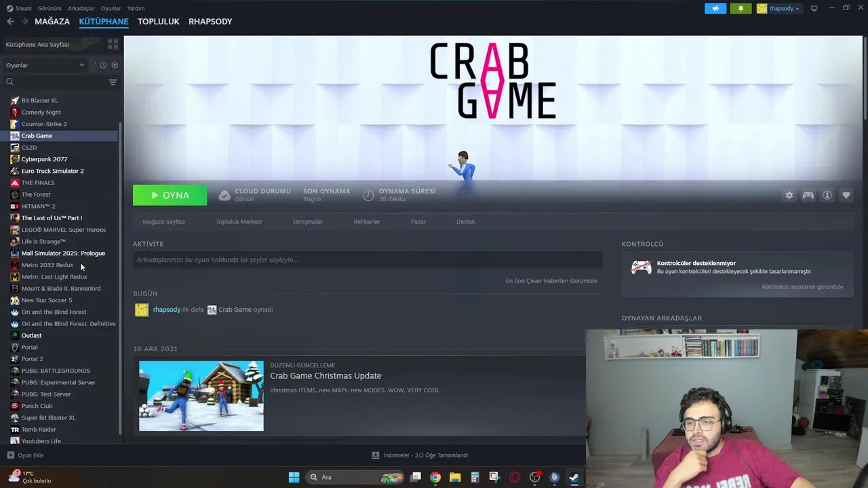Open Tartışmalar link

[307, 222]
